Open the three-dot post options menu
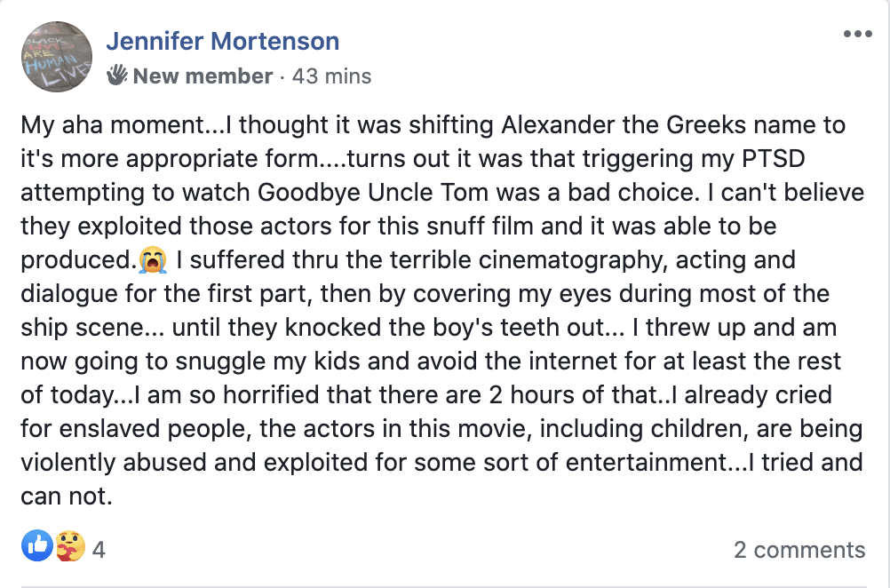Image resolution: width=890 pixels, height=588 pixels. click(858, 35)
